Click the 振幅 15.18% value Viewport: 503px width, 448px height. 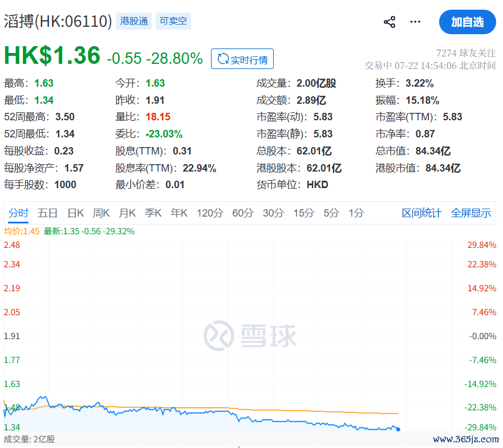click(422, 100)
